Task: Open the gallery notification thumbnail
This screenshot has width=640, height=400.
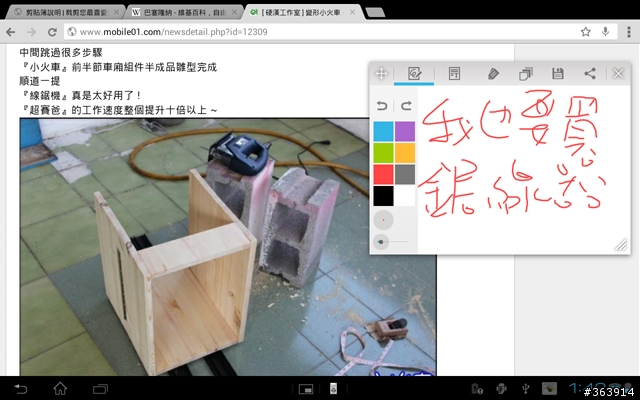Action: (x=549, y=389)
